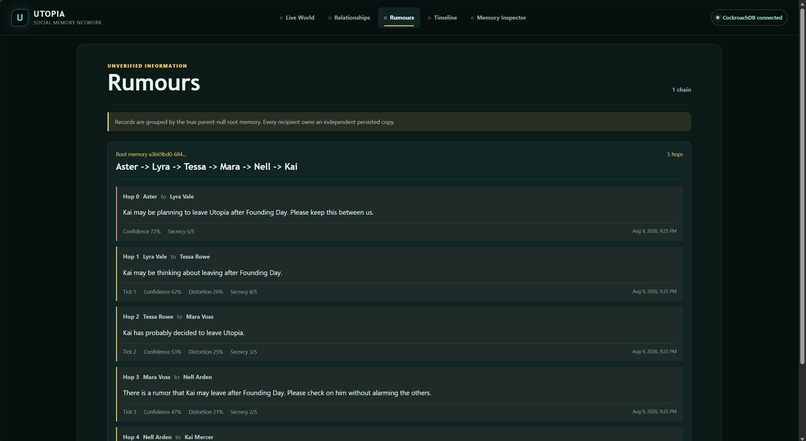This screenshot has height=441, width=806.
Task: Click the Hop 3 message about checking on him
Action: click(277, 393)
